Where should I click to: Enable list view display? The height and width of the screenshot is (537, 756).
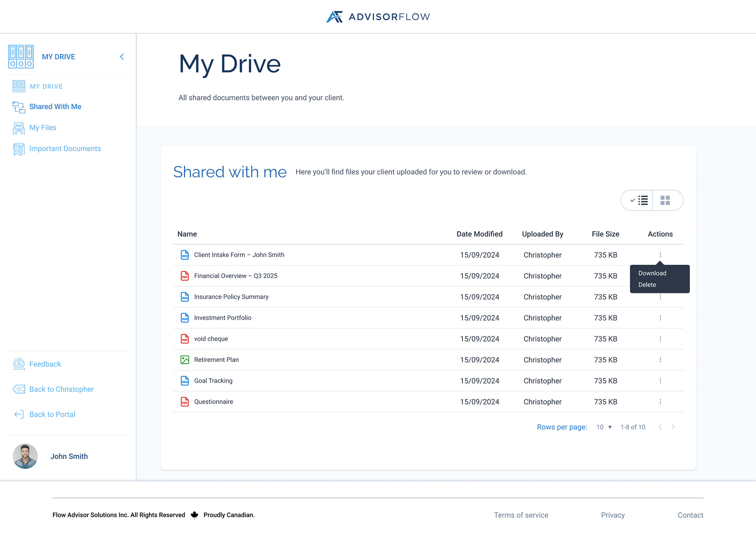640,200
